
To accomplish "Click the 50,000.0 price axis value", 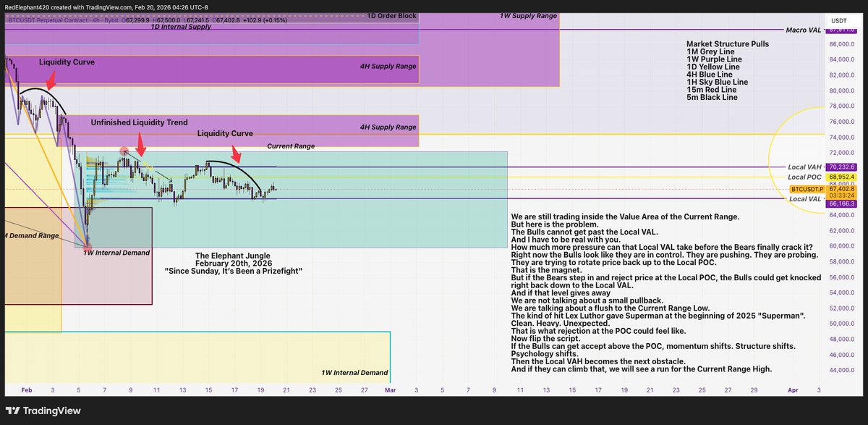I will (842, 323).
